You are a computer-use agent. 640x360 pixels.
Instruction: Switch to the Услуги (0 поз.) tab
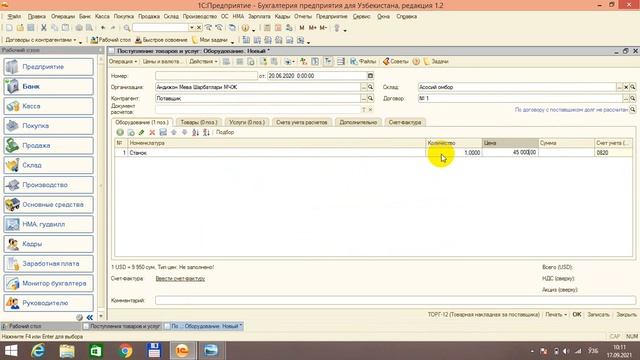coord(247,122)
